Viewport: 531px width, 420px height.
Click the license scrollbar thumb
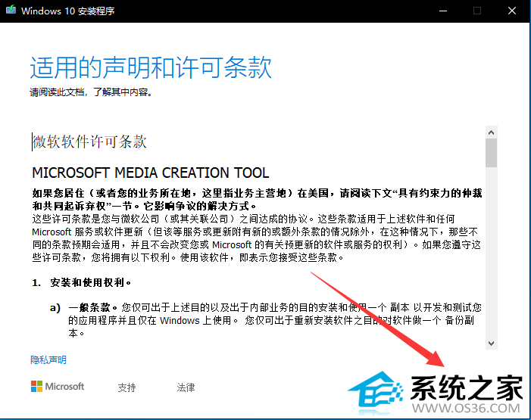coord(491,153)
